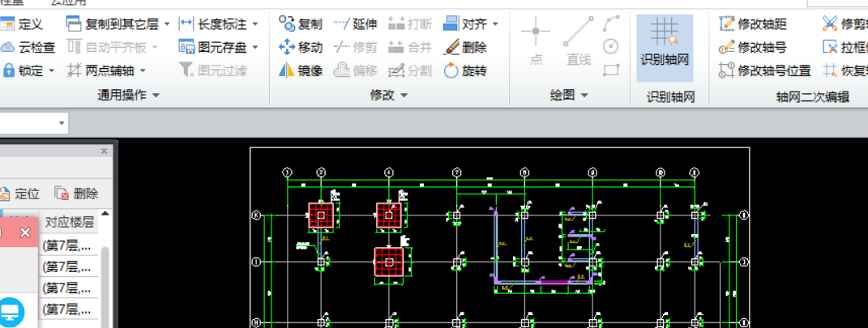Select the 两点辅轴 auxiliary axis tool

point(100,70)
